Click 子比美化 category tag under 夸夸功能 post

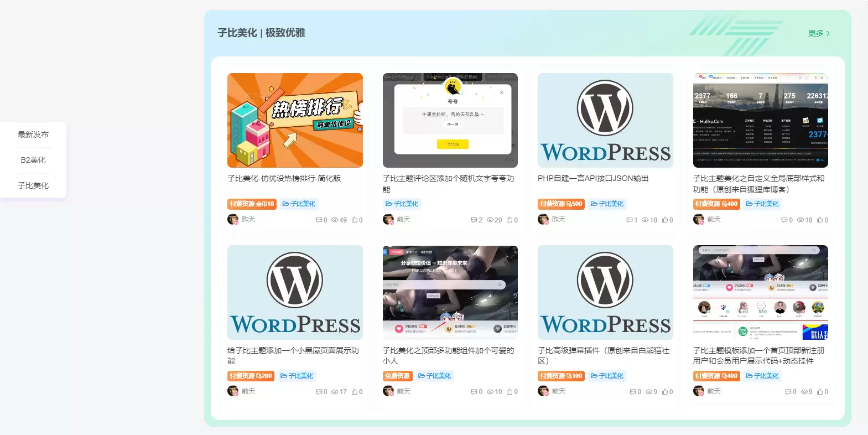[x=402, y=204]
